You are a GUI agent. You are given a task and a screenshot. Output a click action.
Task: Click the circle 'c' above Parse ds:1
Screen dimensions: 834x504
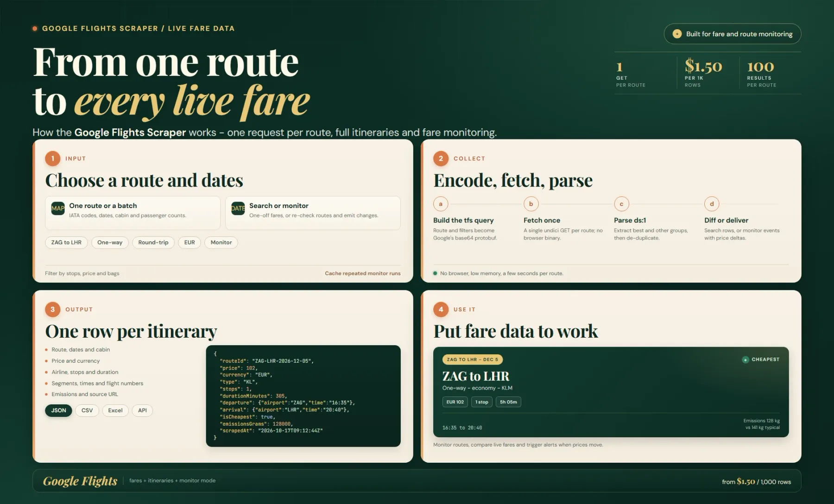[x=621, y=204]
